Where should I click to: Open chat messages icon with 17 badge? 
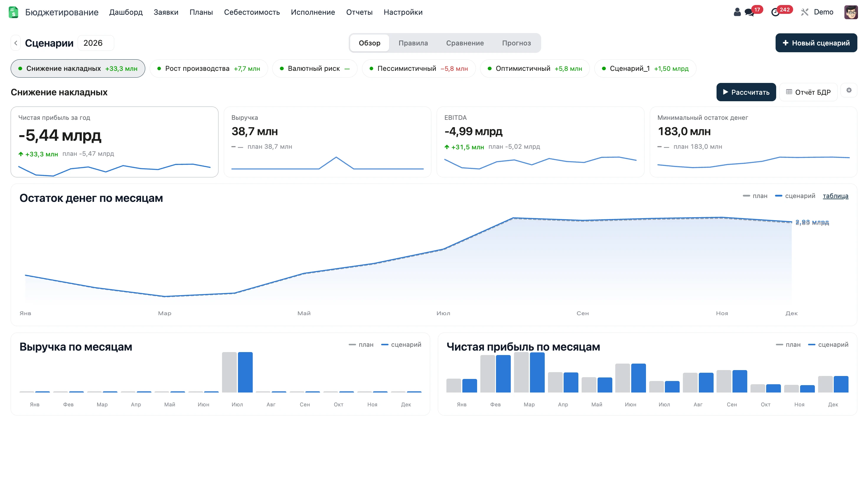pos(749,12)
